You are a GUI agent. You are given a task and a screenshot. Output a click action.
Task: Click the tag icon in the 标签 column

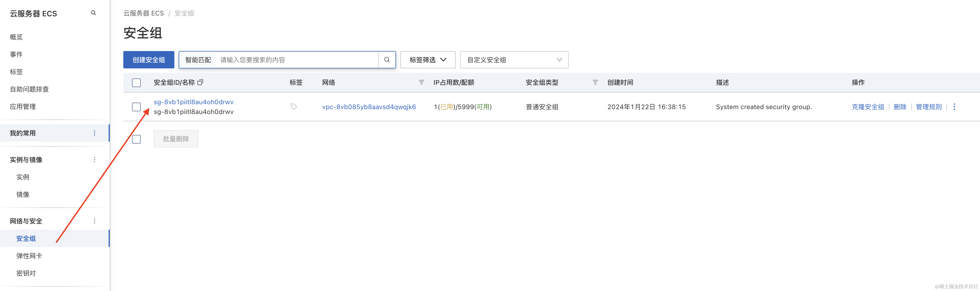[x=293, y=106]
